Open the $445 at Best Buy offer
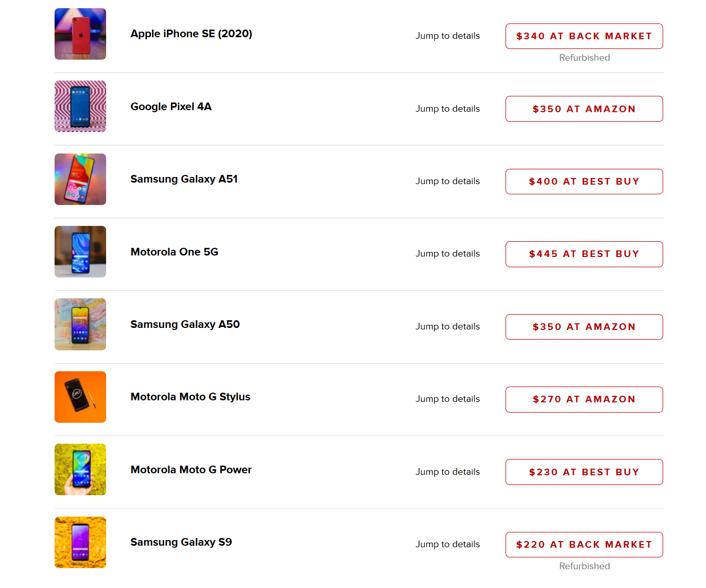 tap(584, 254)
